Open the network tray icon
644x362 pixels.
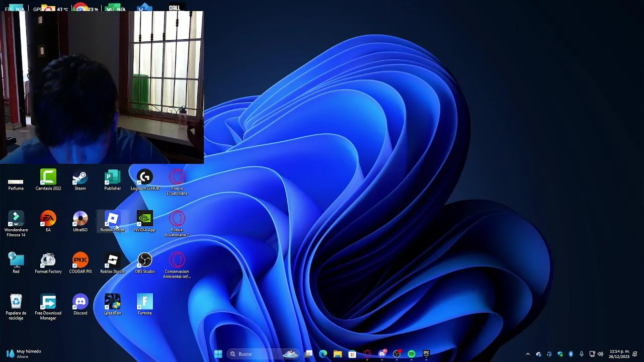[592, 354]
